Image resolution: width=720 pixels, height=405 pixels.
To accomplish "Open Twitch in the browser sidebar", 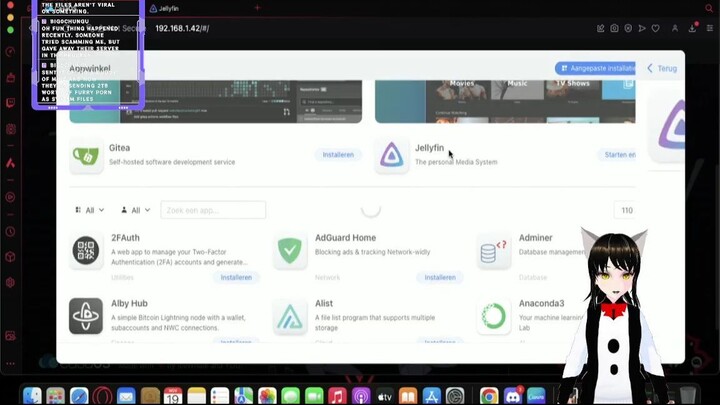I will tap(11, 103).
